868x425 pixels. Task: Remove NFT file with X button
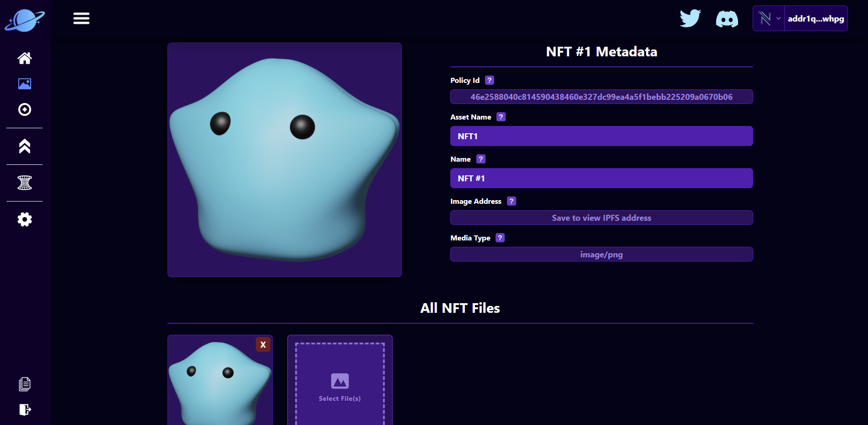pyautogui.click(x=263, y=344)
